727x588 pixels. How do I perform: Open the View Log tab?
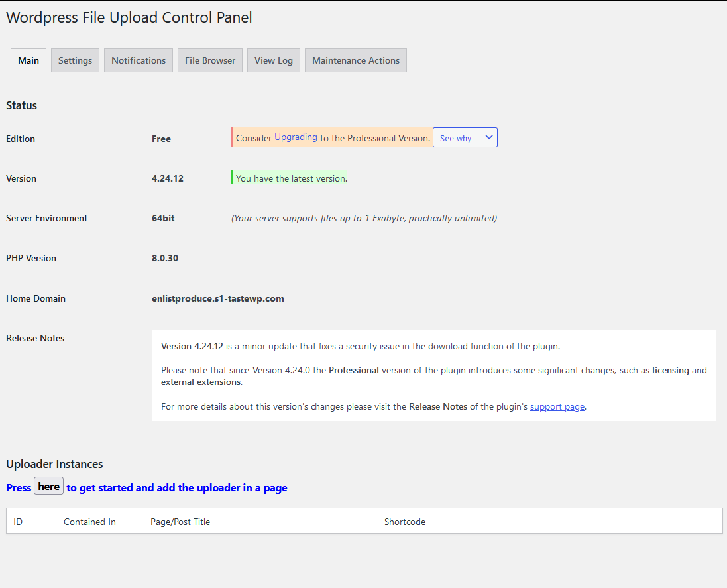[x=273, y=60]
